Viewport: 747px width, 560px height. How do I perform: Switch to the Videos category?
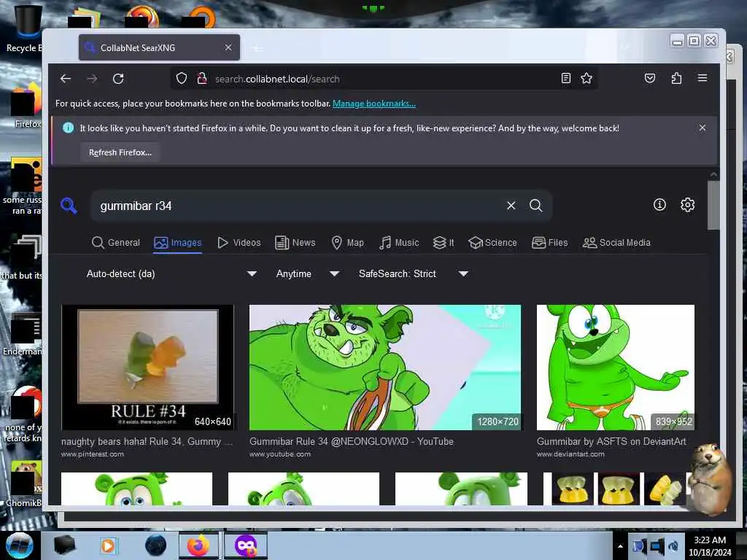[239, 242]
